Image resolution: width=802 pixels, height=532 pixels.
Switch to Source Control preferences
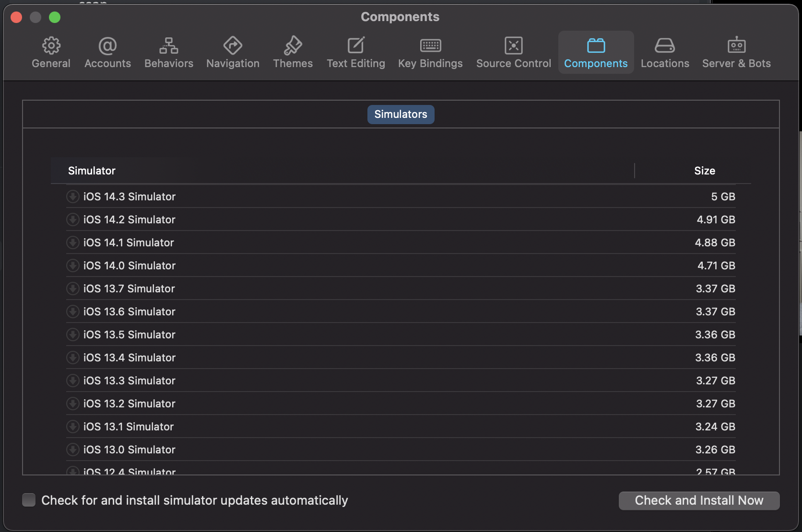click(x=513, y=52)
